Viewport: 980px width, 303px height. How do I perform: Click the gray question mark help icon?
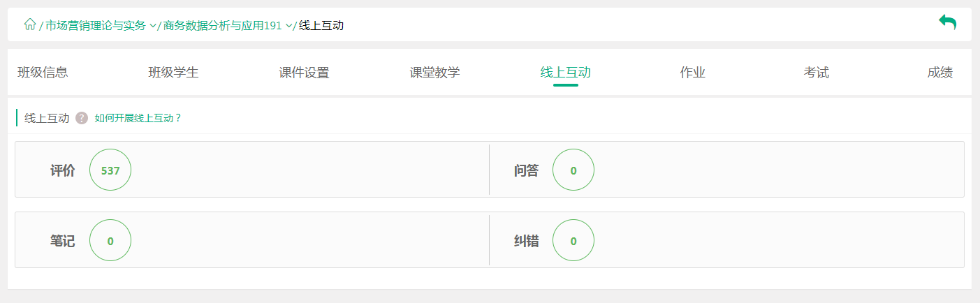[82, 118]
